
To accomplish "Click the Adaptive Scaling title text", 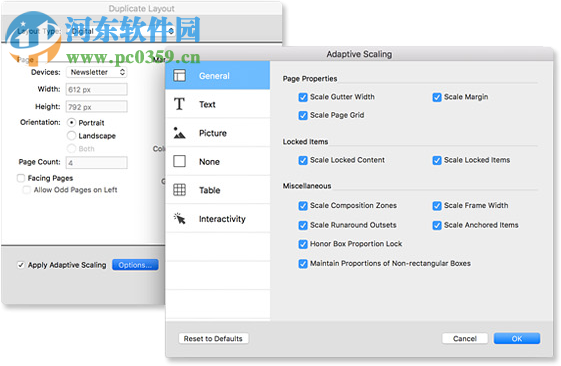I will coord(359,54).
